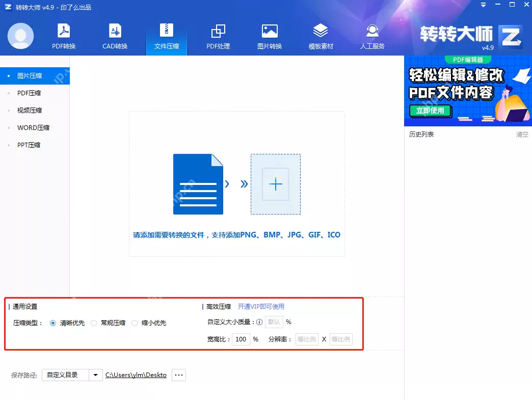Open the 自定义目录 save path dropdown
Viewport: 532px width, 400px height.
point(95,375)
